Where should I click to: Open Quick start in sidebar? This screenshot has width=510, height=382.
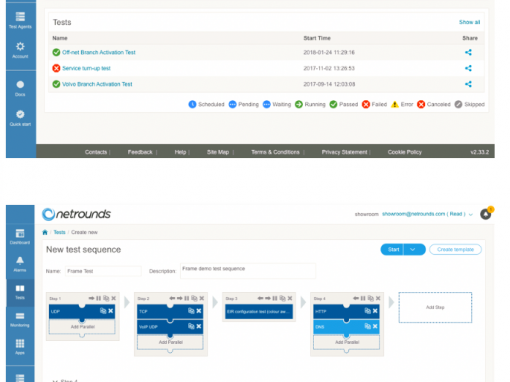pyautogui.click(x=20, y=118)
